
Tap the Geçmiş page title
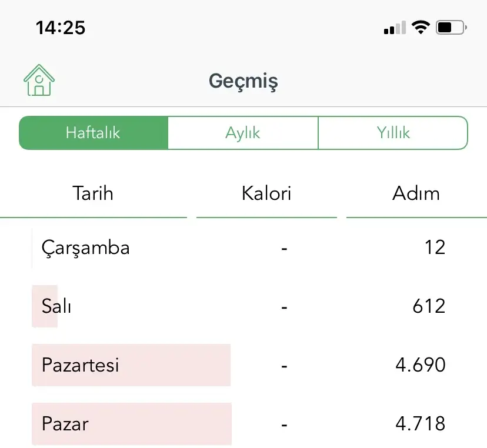(x=243, y=81)
